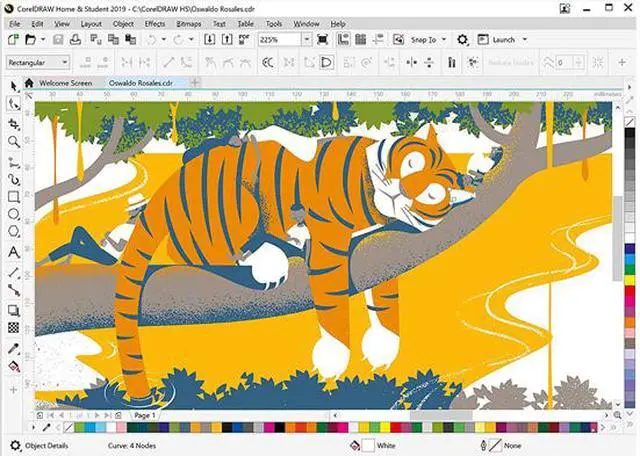Image resolution: width=640 pixels, height=456 pixels.
Task: Toggle Show rulers button
Action: [343, 40]
